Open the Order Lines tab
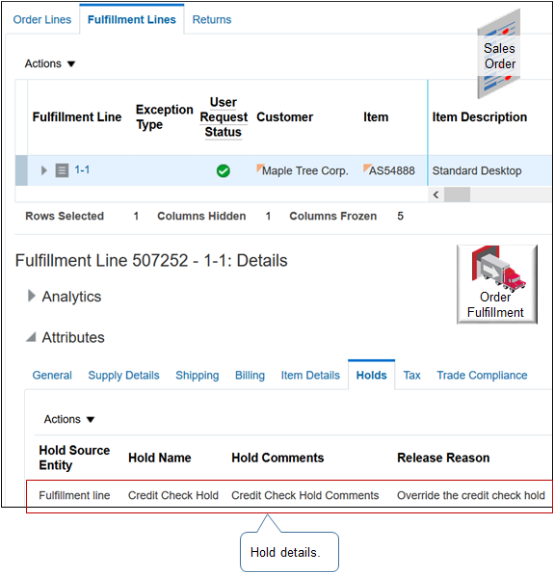Viewport: 554px width, 573px height. tap(42, 19)
